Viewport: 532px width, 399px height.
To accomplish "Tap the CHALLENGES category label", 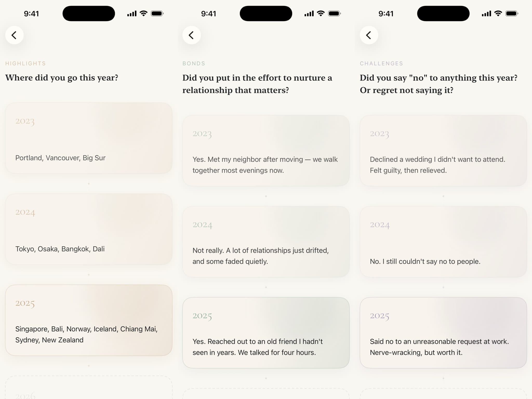I will click(x=381, y=63).
